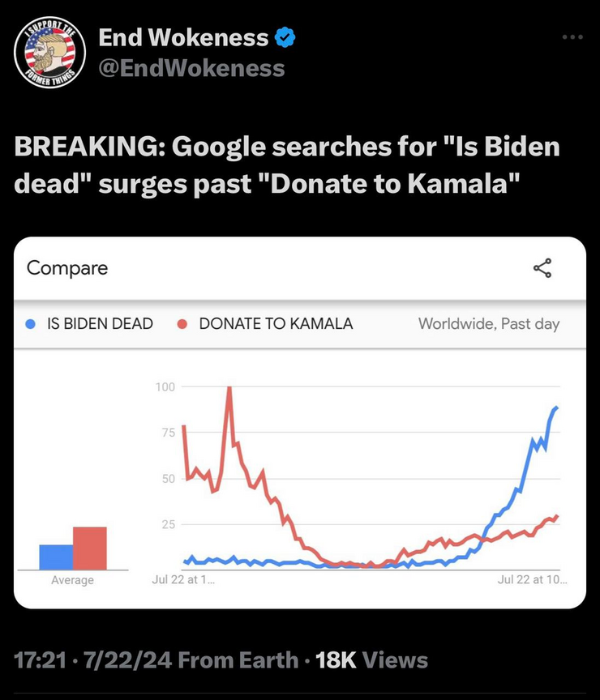600x700 pixels.
Task: Click the blue verified checkmark badge
Action: 285,37
